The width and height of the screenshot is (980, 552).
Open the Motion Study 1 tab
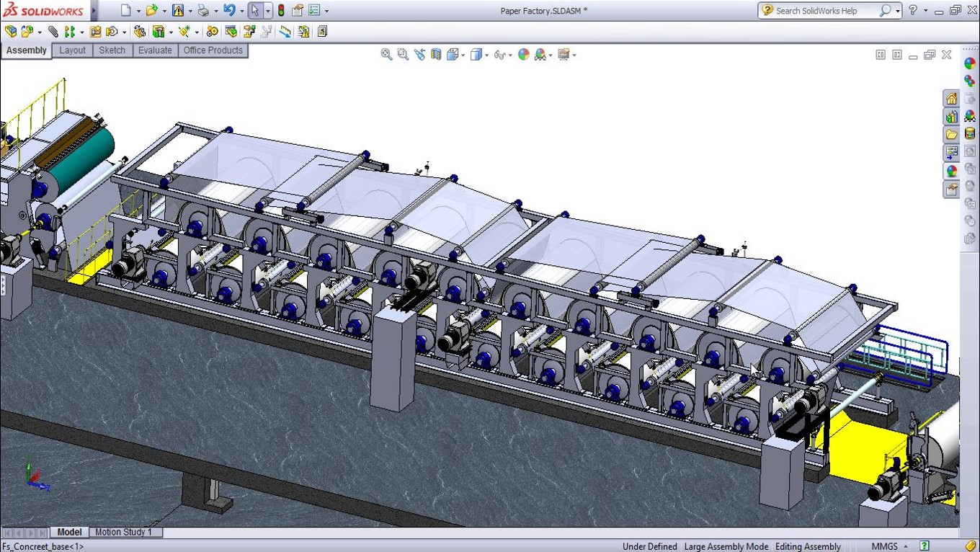tap(123, 532)
